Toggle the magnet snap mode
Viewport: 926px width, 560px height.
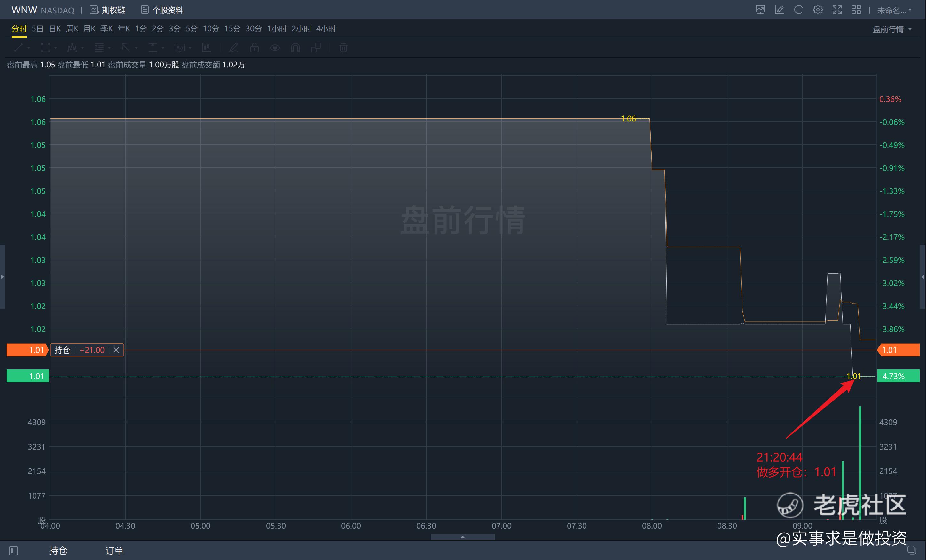pos(295,48)
